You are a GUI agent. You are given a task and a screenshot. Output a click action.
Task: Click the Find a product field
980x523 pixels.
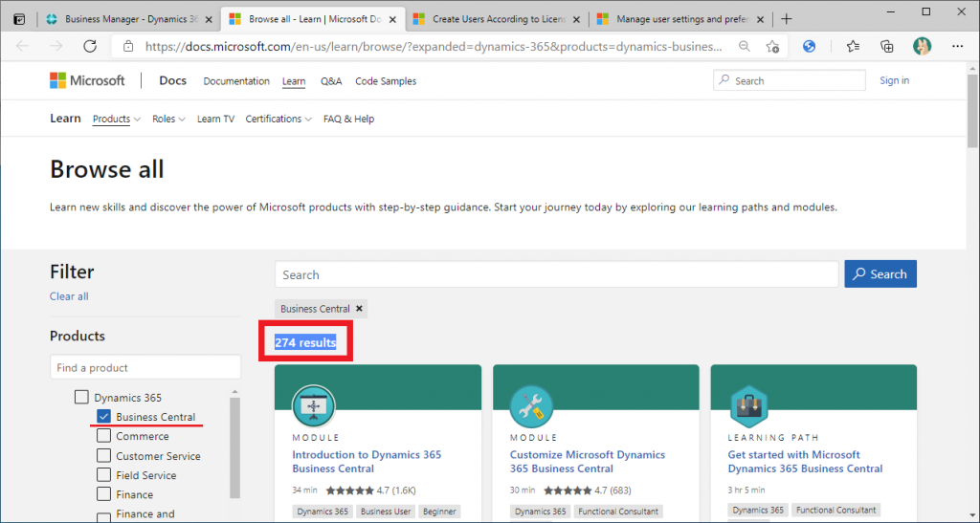pos(145,367)
